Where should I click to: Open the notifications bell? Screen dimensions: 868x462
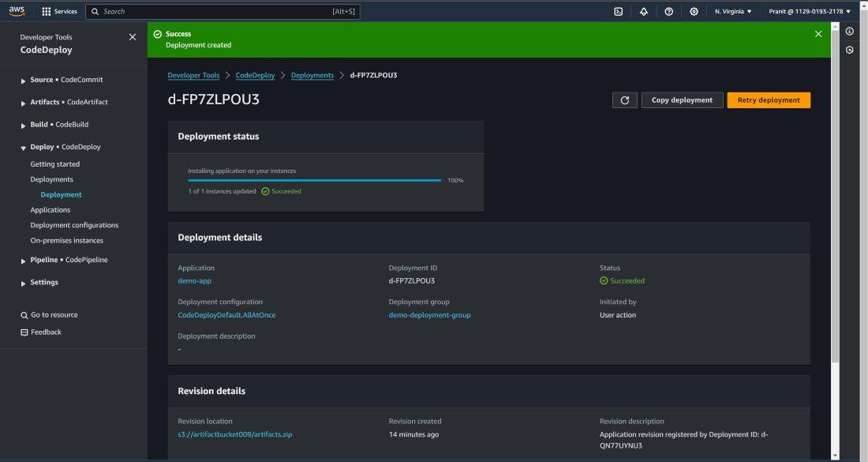643,12
